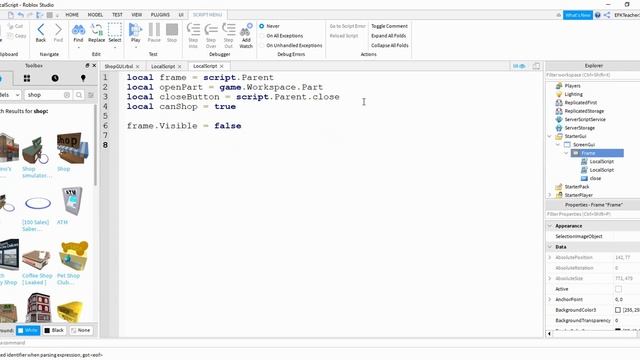Click the help question mark icon
Image resolution: width=640 pixels, height=360 pixels.
coord(598,15)
